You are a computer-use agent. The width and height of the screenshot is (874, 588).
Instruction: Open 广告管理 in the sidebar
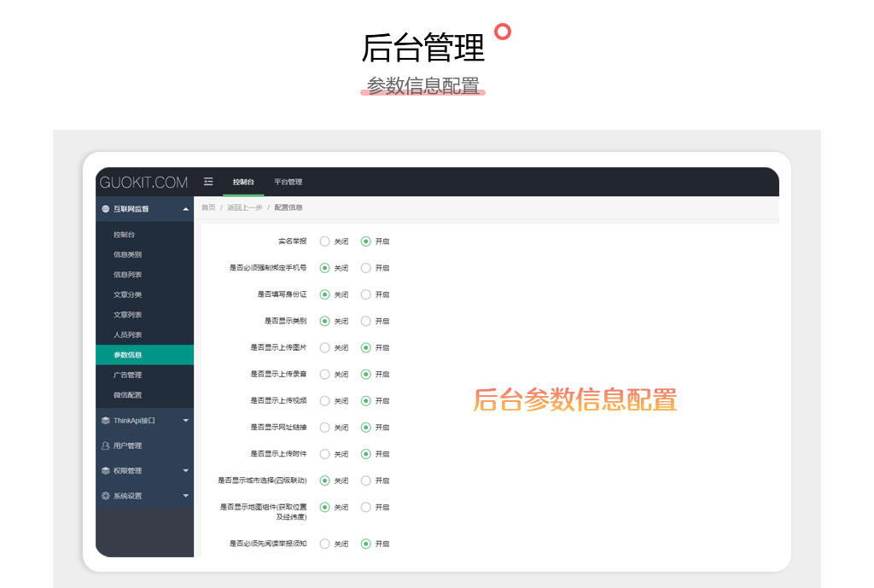click(x=128, y=375)
